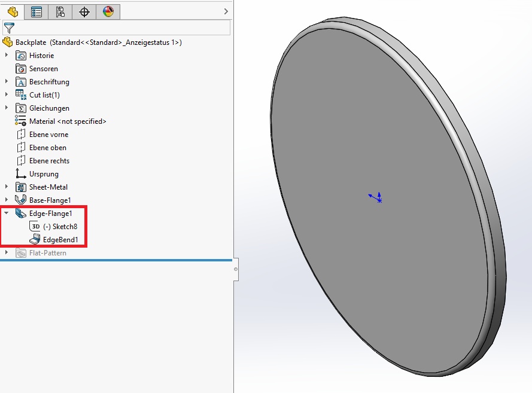Select the Base-Flange1 tree item

click(50, 200)
